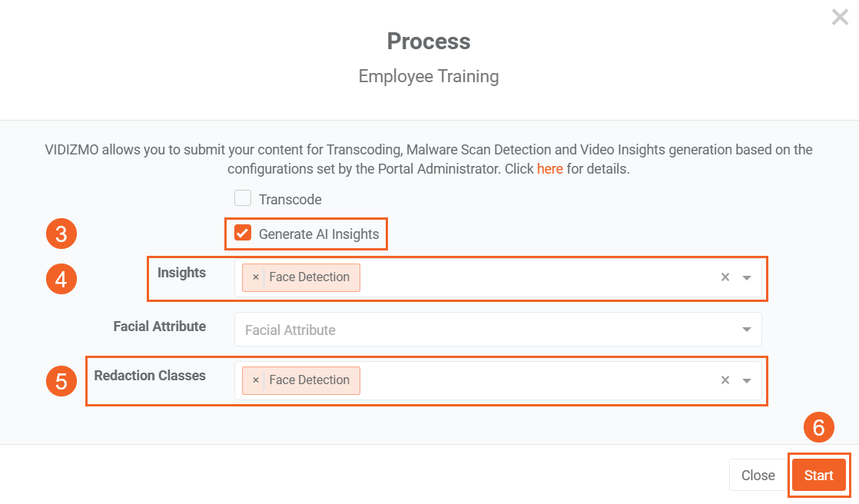
Task: Close the Process dialog with top-right X
Action: coord(840,17)
